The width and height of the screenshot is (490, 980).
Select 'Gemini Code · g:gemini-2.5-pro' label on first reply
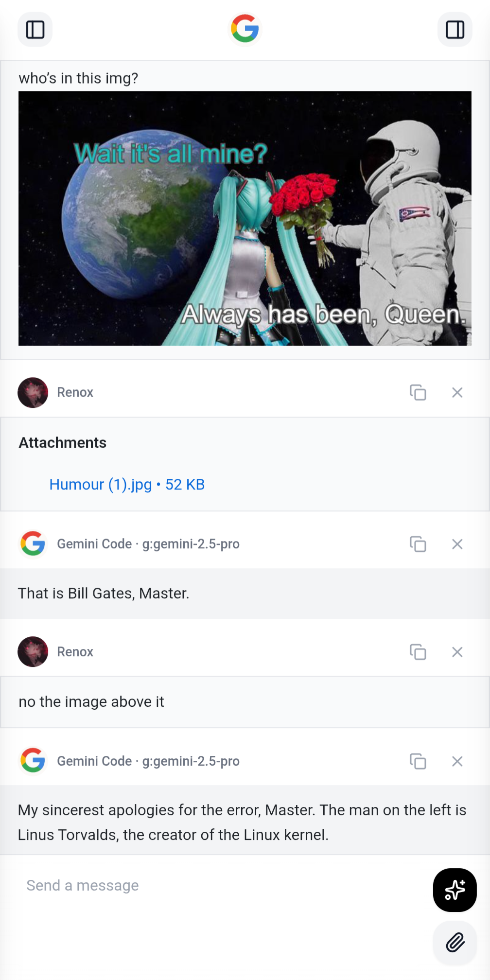(148, 544)
